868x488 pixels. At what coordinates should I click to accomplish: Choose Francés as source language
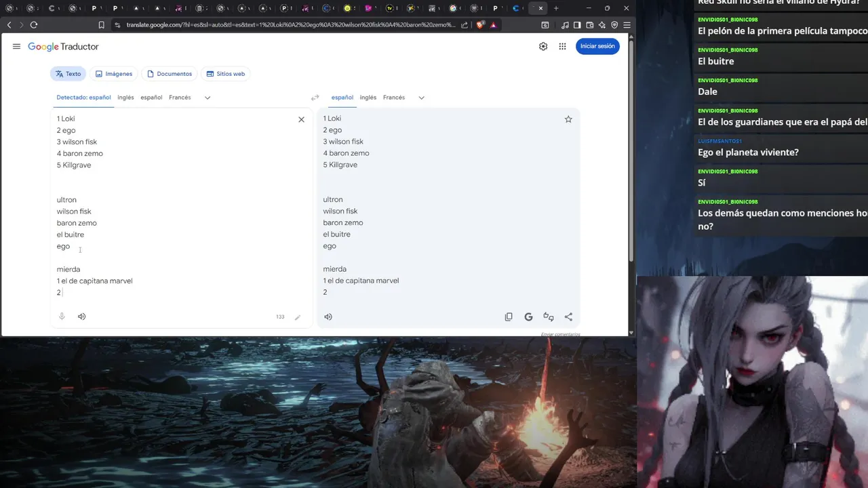point(180,98)
